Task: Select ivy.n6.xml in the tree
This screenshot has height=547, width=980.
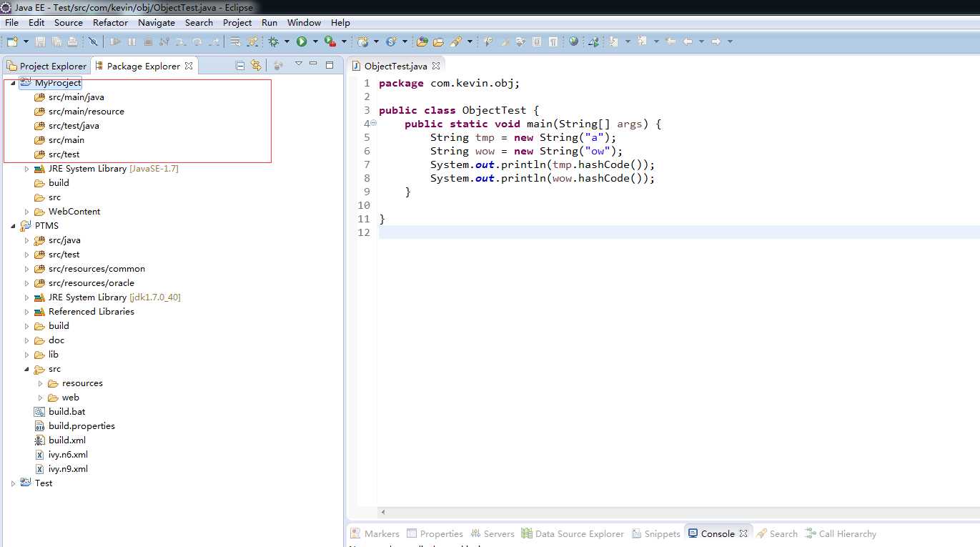Action: tap(61, 455)
